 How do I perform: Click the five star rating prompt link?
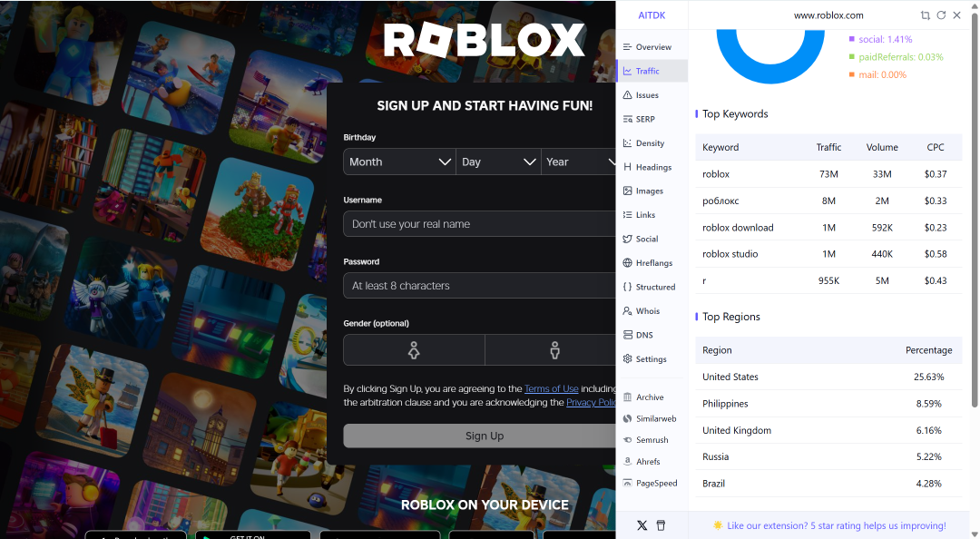pyautogui.click(x=837, y=526)
